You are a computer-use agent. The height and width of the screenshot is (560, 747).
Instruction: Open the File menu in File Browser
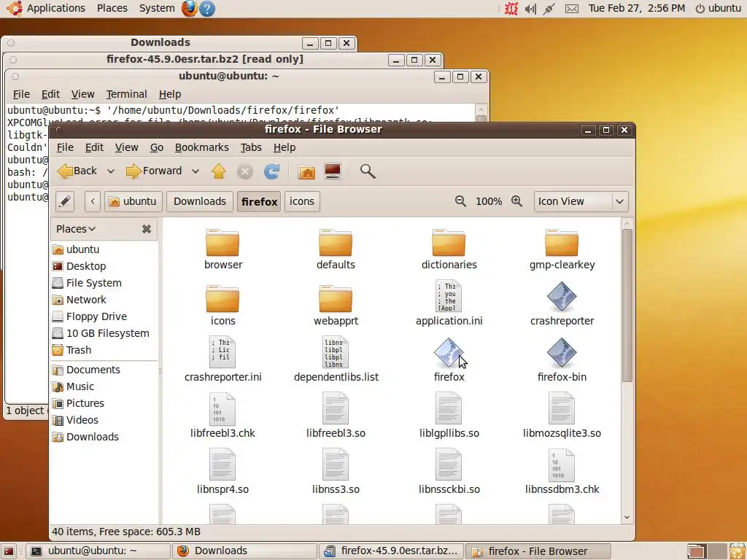pyautogui.click(x=65, y=147)
